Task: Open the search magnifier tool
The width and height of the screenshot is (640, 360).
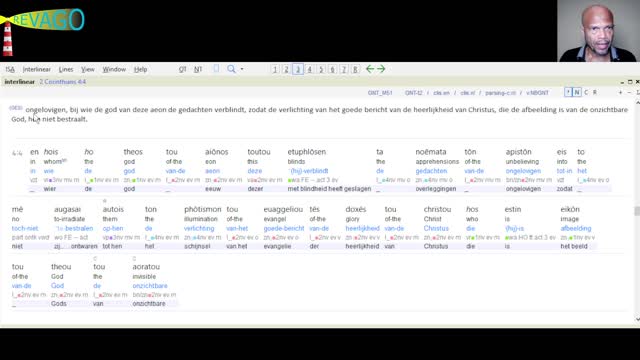Action: [x=231, y=69]
